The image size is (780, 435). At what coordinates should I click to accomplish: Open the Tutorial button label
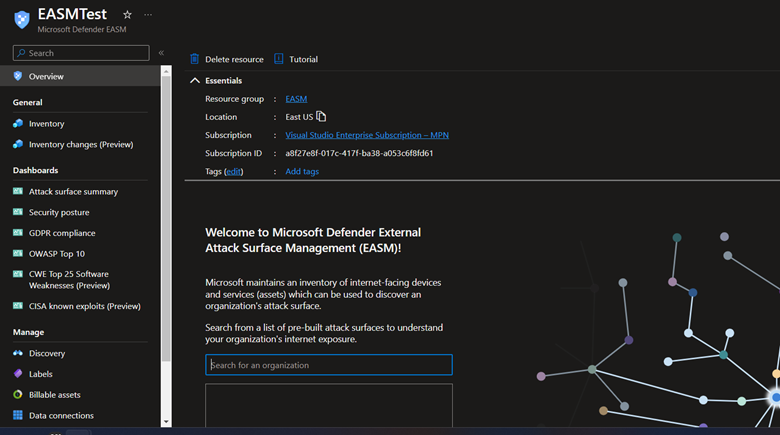303,59
